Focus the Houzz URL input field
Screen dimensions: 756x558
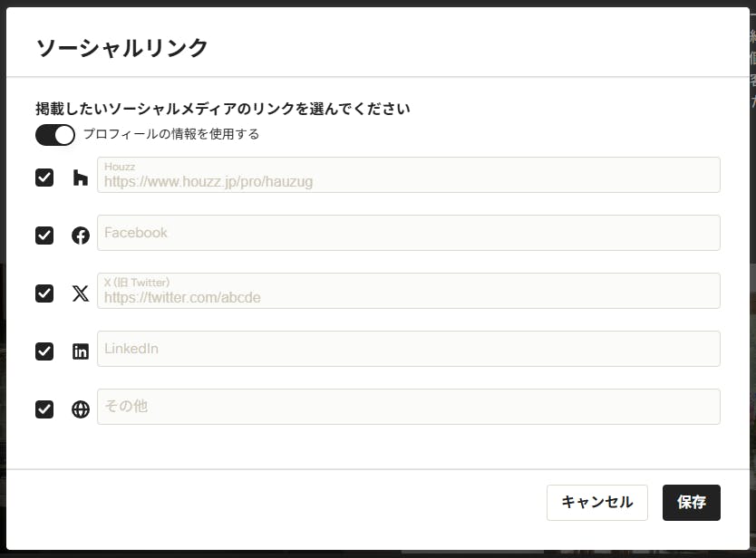click(x=409, y=175)
